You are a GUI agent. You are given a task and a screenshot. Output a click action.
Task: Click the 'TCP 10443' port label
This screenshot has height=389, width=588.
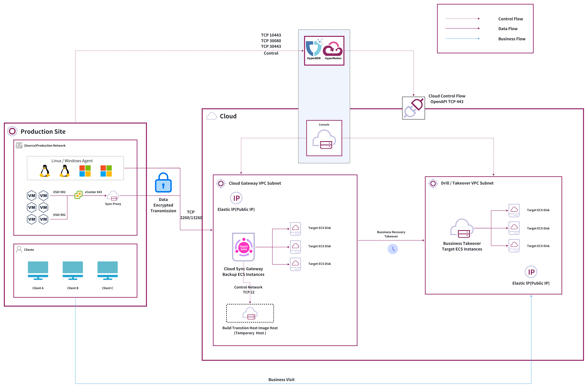[x=271, y=35]
